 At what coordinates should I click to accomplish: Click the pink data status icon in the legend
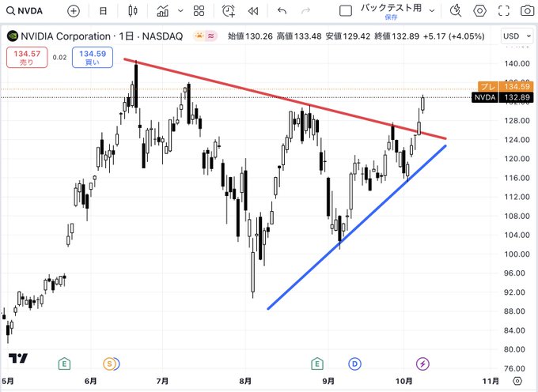211,36
